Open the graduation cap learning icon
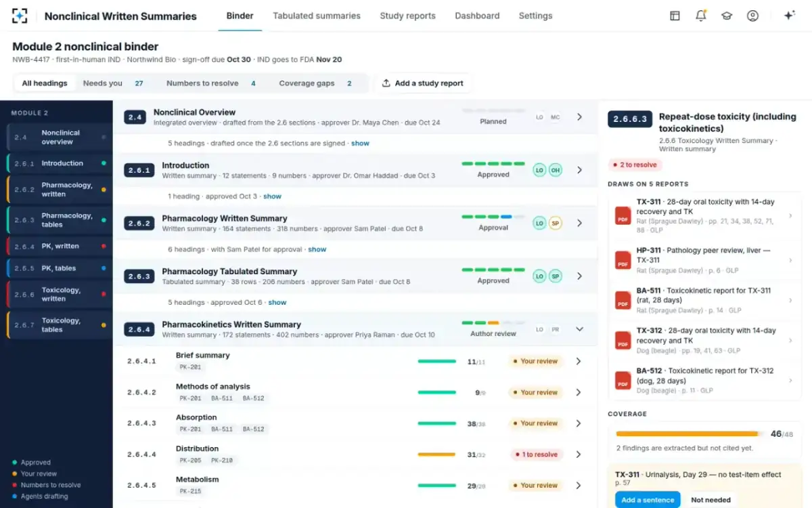The height and width of the screenshot is (508, 812). click(x=727, y=16)
